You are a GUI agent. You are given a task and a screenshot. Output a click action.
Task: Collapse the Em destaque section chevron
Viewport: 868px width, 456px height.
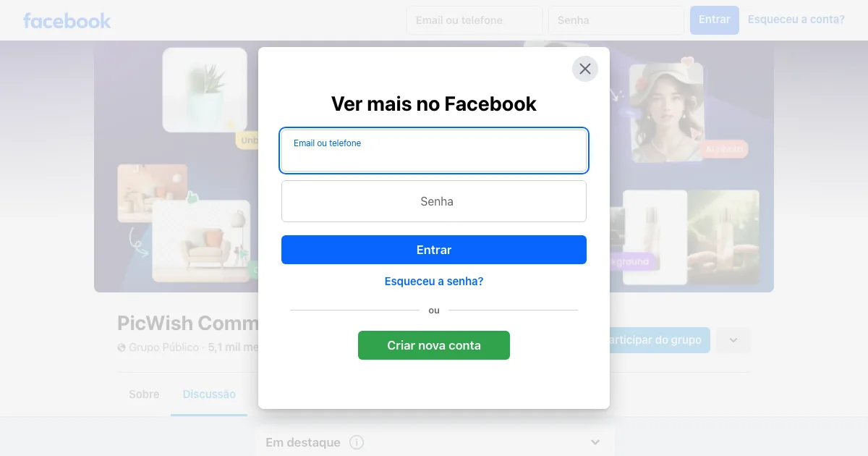coord(595,442)
